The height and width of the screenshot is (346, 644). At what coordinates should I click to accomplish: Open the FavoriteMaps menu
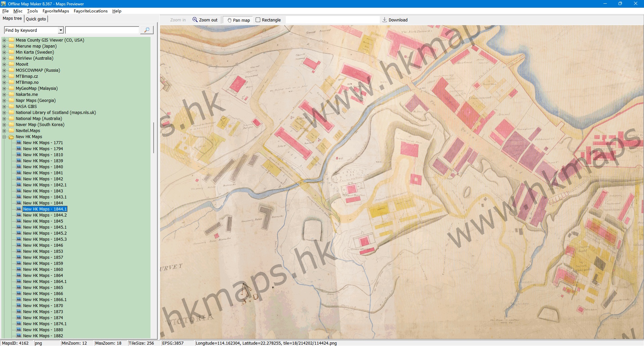[x=56, y=11]
